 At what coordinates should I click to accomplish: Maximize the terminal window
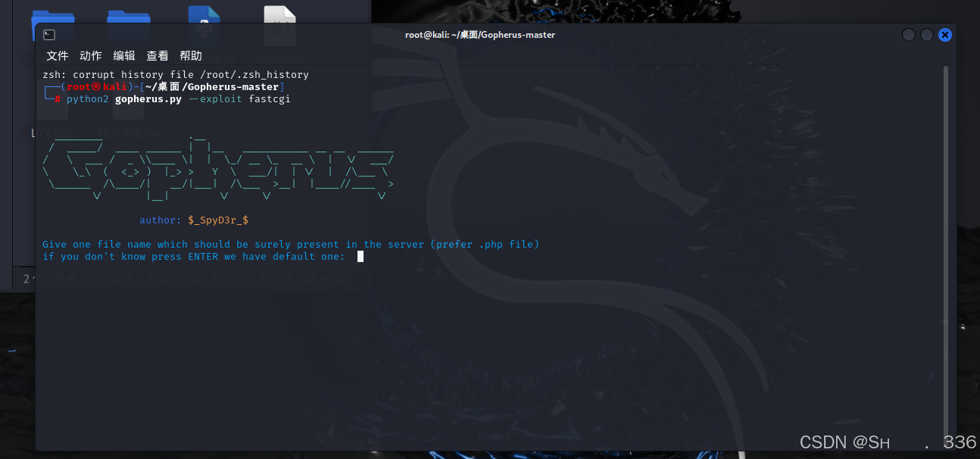927,35
